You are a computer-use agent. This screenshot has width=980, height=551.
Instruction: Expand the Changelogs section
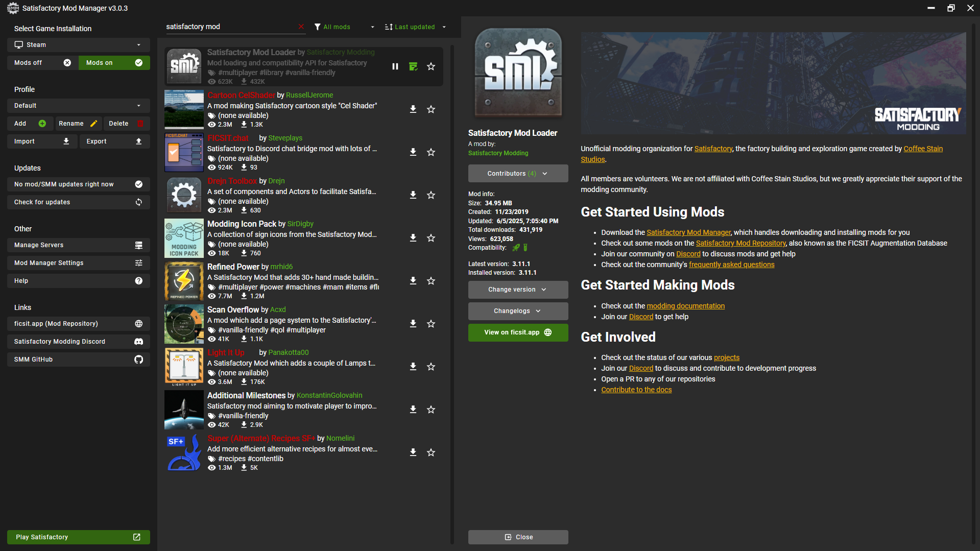[x=518, y=311]
